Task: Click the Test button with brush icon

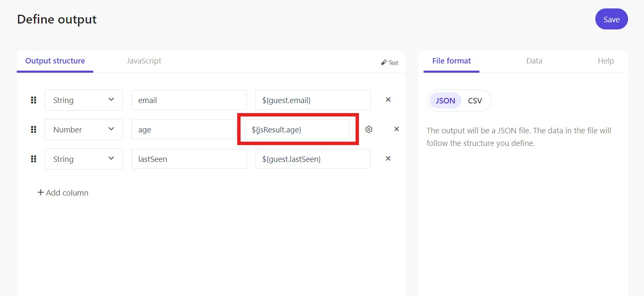Action: [390, 62]
